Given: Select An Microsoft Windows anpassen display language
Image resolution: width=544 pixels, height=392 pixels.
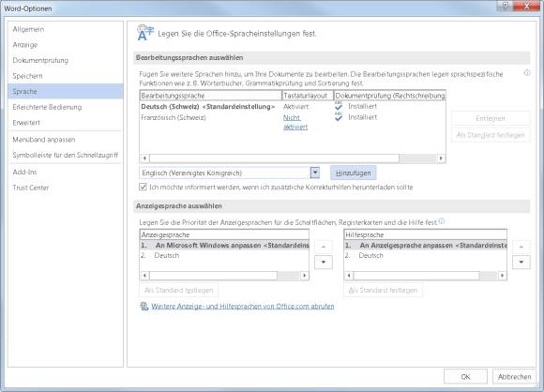Looking at the screenshot, I should click(x=224, y=246).
